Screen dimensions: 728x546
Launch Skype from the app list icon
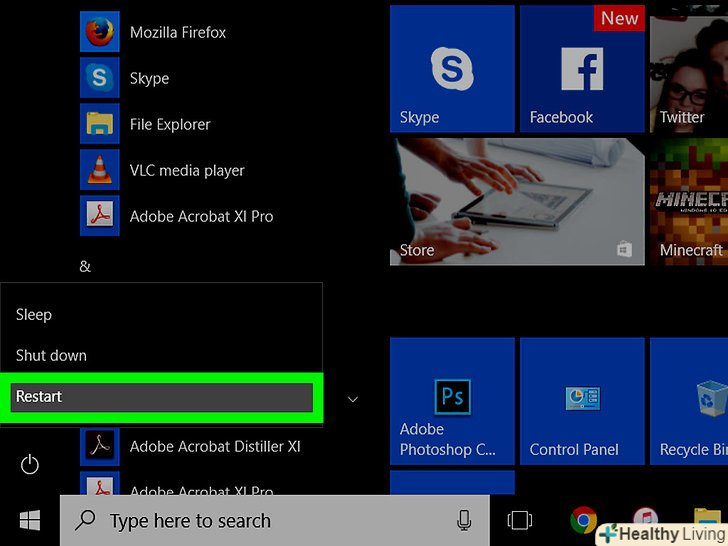pos(99,78)
